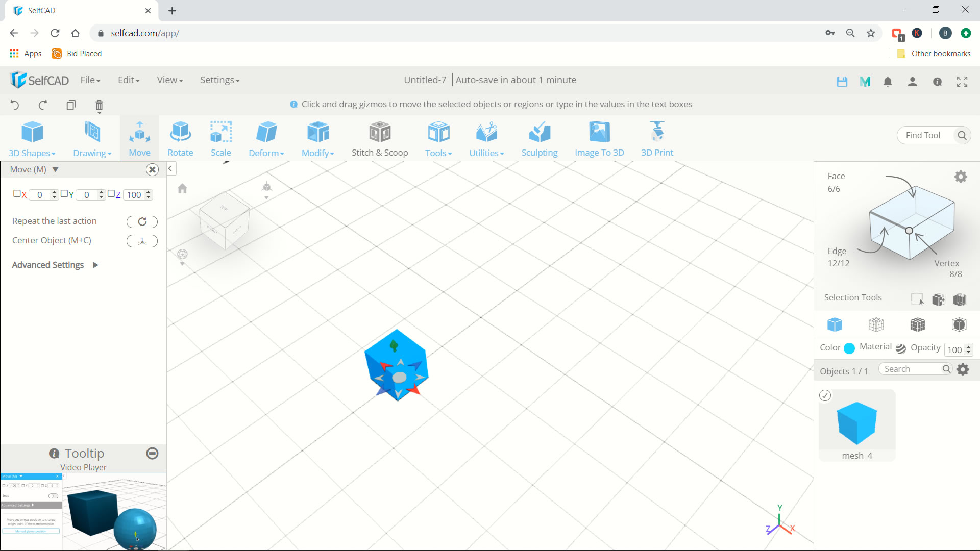Toggle Edge selection mode
Viewport: 980px width, 551px height.
pyautogui.click(x=838, y=257)
